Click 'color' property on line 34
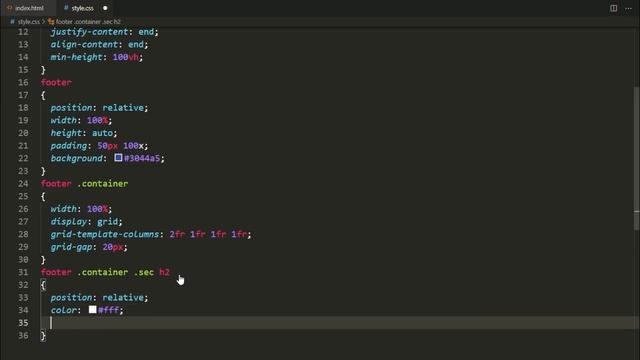The image size is (640, 360). point(63,310)
